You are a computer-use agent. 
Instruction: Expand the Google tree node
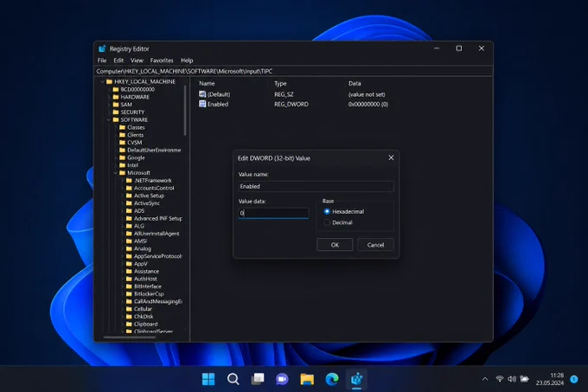(x=116, y=157)
